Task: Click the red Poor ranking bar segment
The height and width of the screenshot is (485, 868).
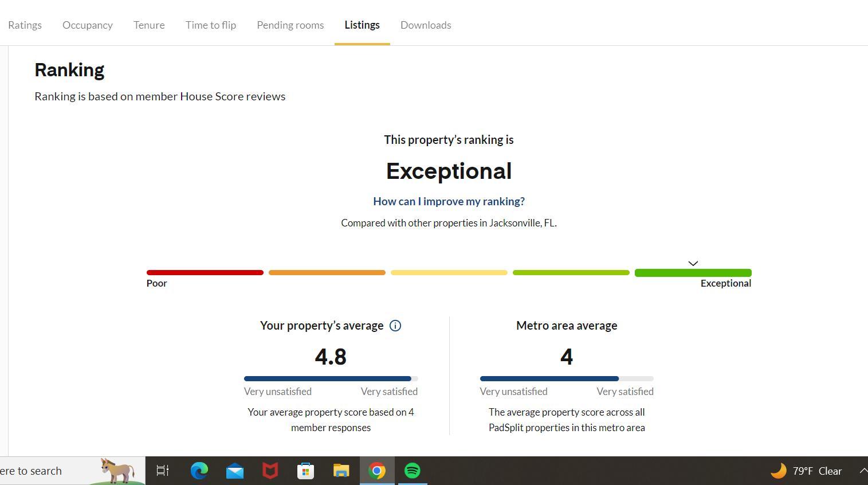Action: click(205, 273)
